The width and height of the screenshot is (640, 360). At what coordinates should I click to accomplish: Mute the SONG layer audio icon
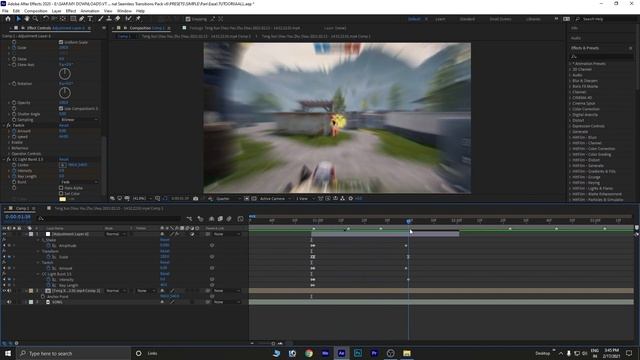click(x=9, y=302)
